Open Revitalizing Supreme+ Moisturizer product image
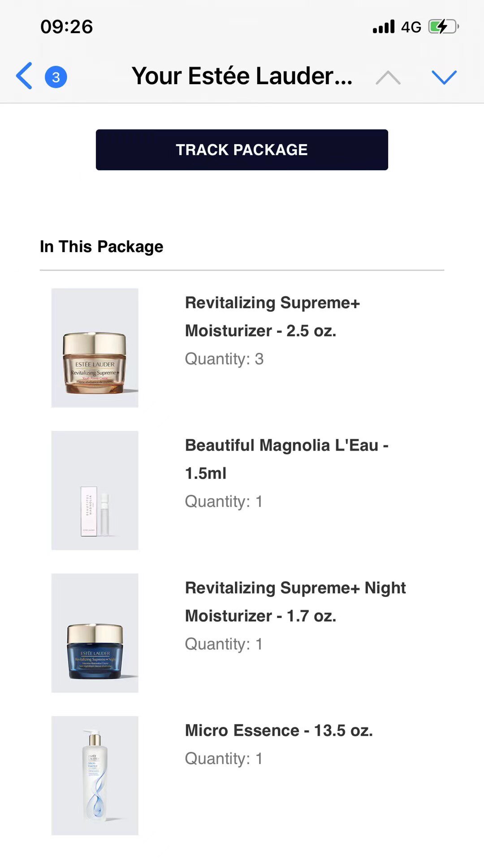The image size is (484, 868). (x=95, y=348)
